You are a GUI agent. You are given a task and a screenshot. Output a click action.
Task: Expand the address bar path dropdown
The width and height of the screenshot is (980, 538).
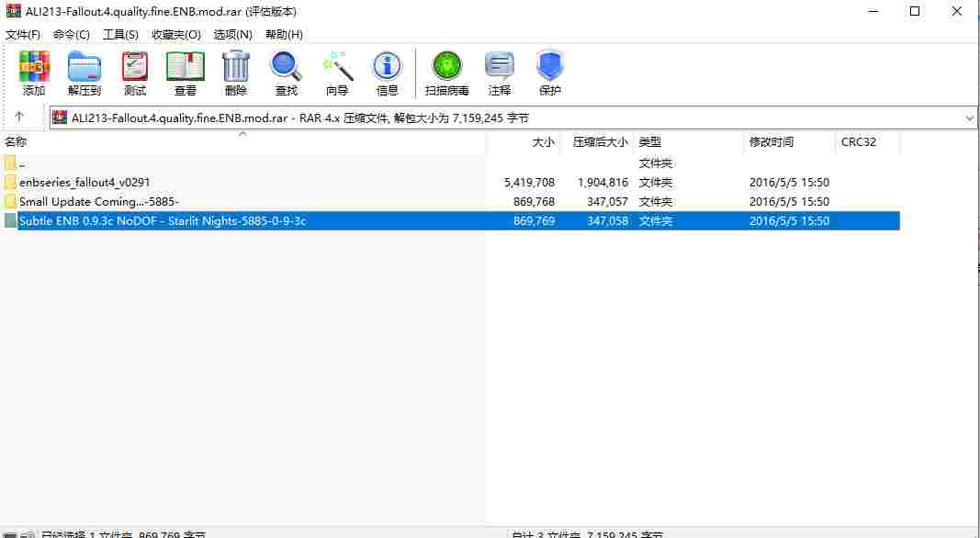pyautogui.click(x=969, y=118)
